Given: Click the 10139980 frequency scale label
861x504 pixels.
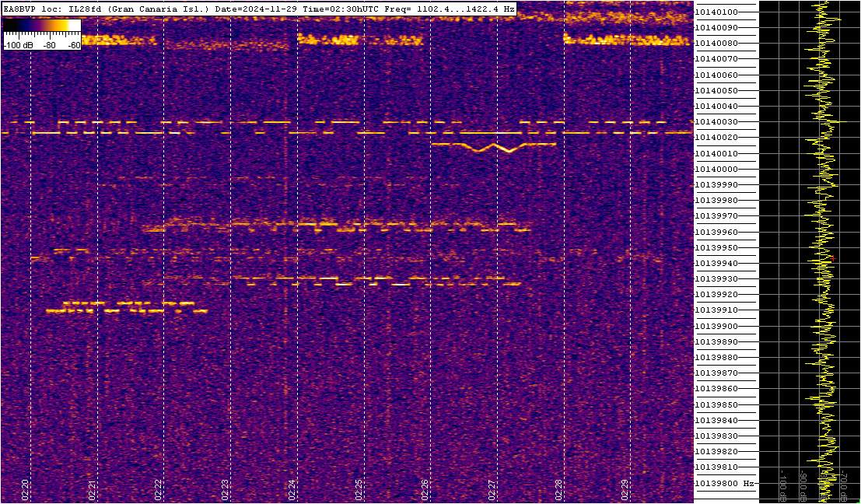Looking at the screenshot, I should tap(716, 201).
